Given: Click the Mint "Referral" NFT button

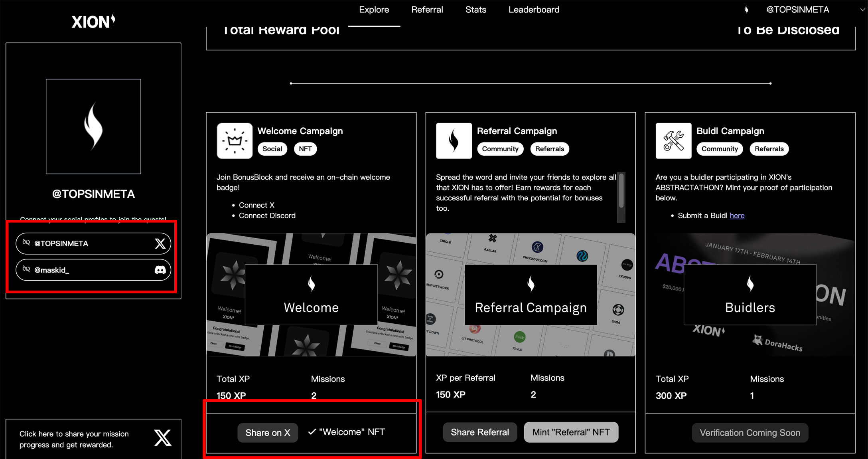Looking at the screenshot, I should [571, 432].
